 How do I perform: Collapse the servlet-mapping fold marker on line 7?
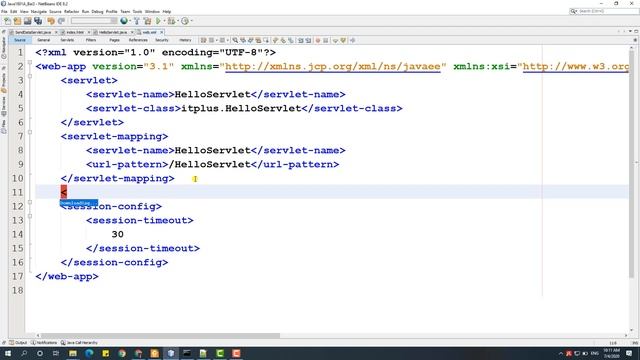tap(30, 132)
